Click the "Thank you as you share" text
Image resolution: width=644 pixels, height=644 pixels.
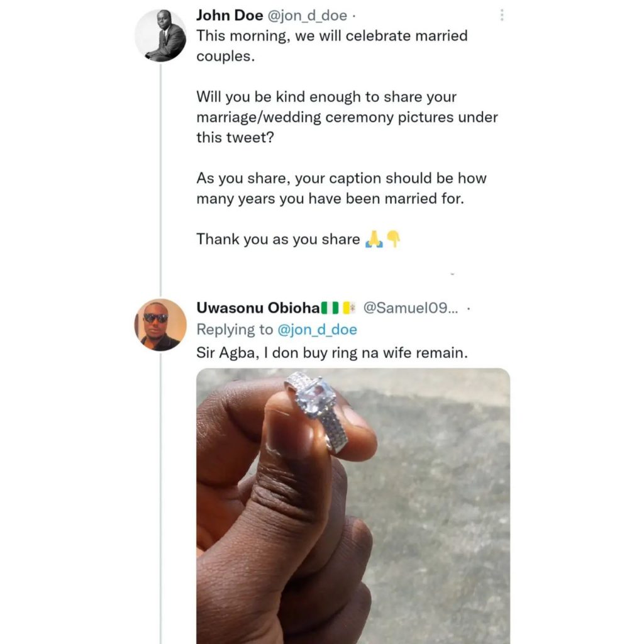pos(278,239)
